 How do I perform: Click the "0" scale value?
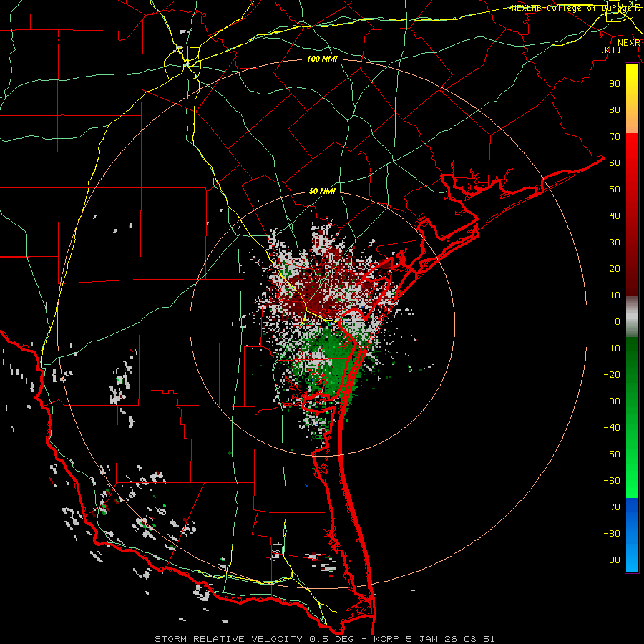[618, 322]
